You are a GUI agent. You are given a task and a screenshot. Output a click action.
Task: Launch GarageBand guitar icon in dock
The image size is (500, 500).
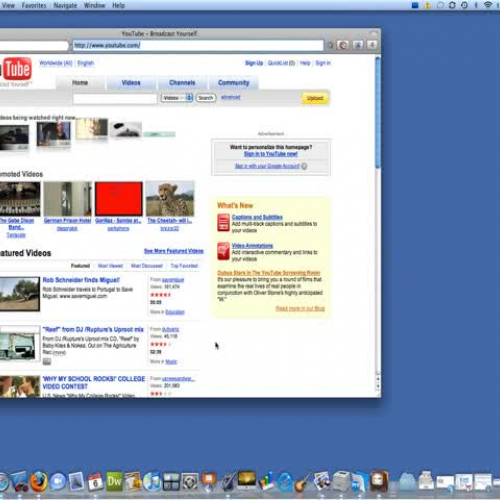303,481
